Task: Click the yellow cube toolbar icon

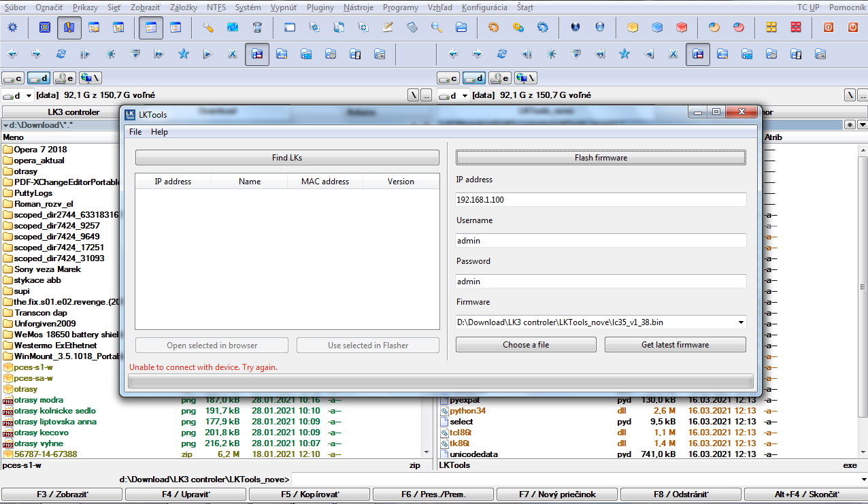Action: 633,28
